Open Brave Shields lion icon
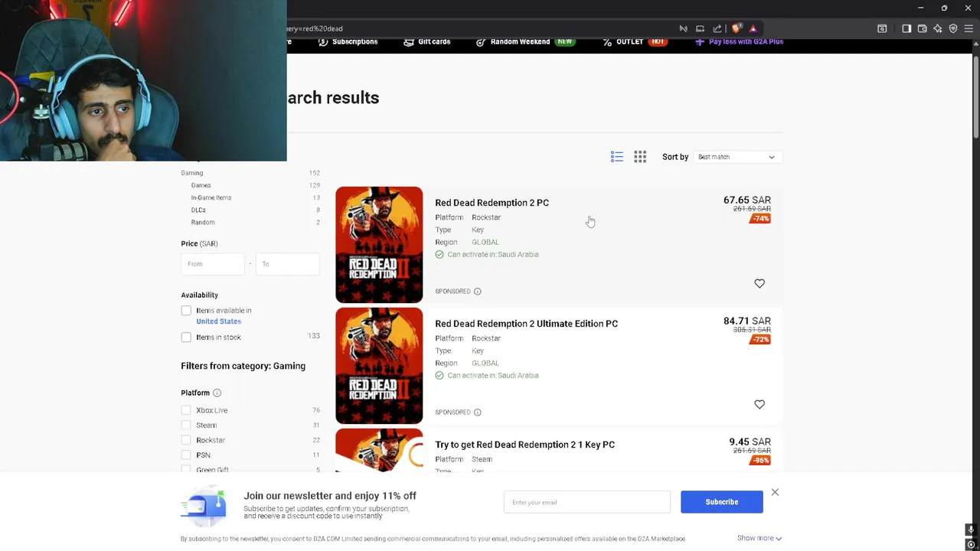 tap(737, 29)
